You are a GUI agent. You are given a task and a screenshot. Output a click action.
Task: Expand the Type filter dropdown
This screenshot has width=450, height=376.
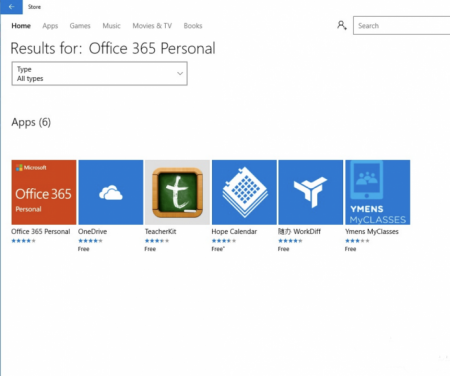coord(99,74)
